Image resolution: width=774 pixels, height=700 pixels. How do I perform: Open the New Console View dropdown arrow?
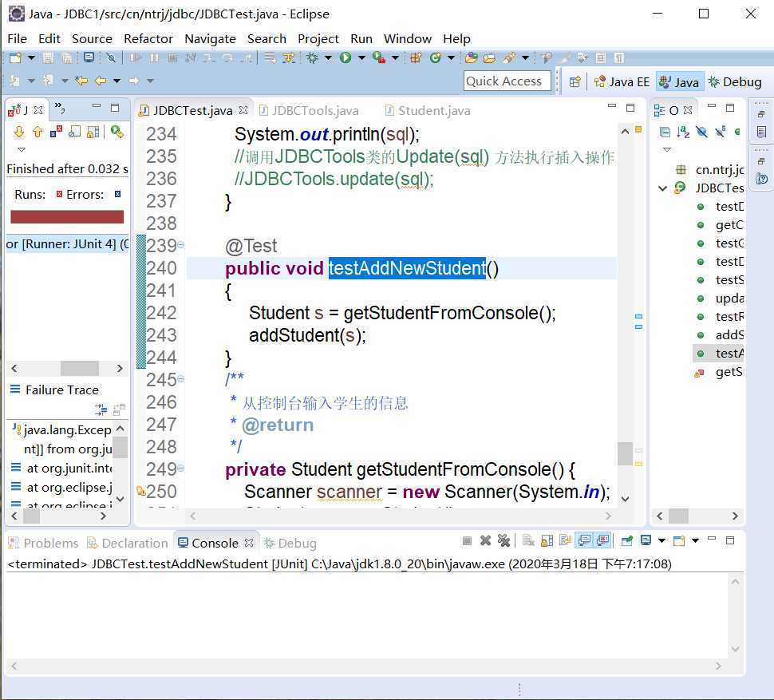[695, 540]
